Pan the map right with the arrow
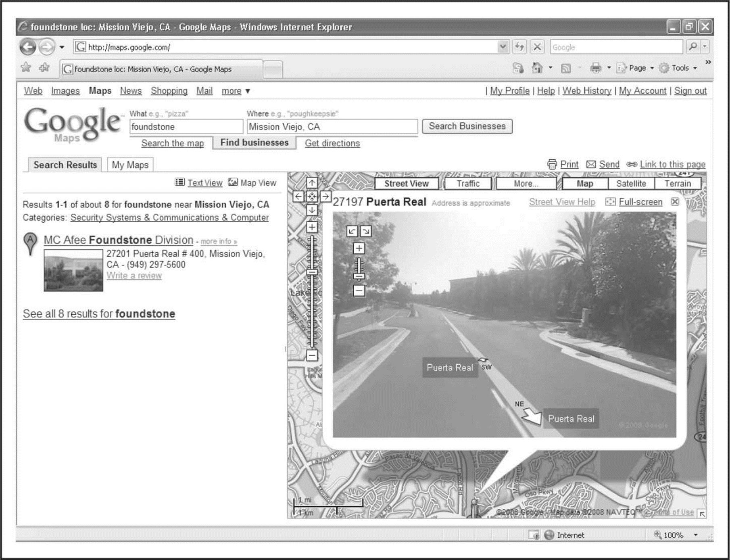Image resolution: width=730 pixels, height=560 pixels. (325, 196)
